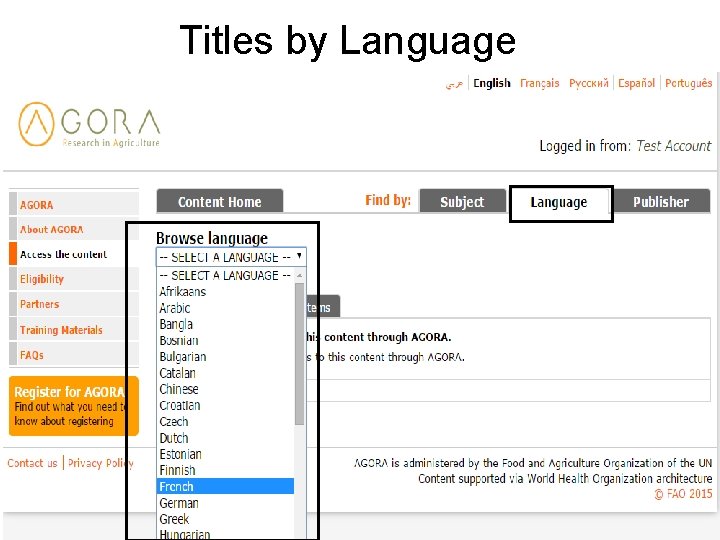Image resolution: width=720 pixels, height=540 pixels.
Task: Switch site language to Français
Action: (x=540, y=83)
